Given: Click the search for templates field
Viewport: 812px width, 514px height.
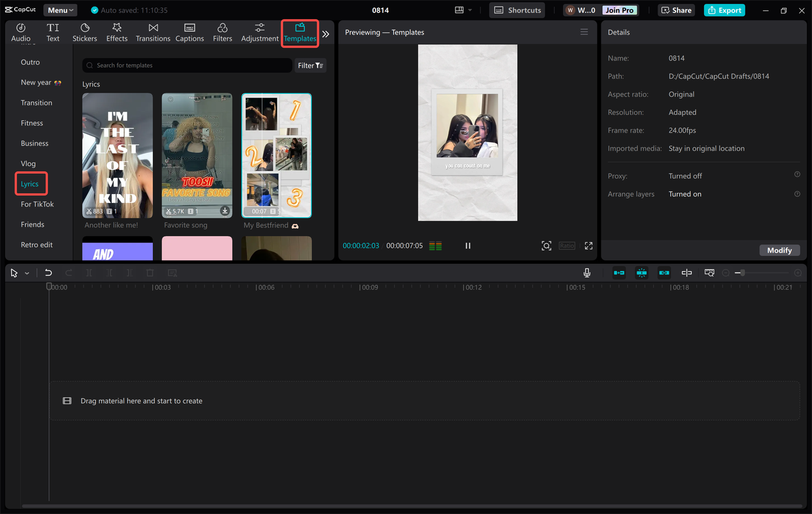Looking at the screenshot, I should click(x=187, y=65).
